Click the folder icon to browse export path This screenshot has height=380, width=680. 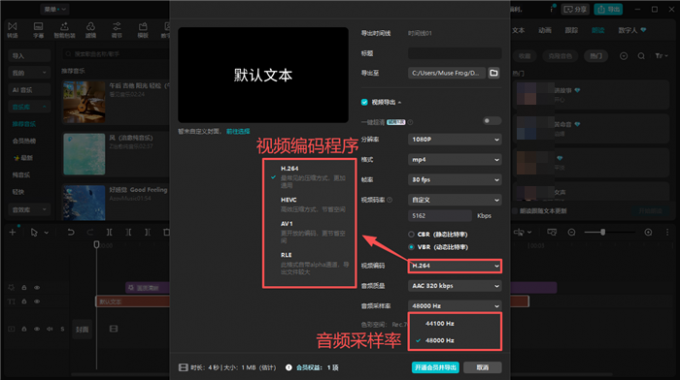point(494,73)
